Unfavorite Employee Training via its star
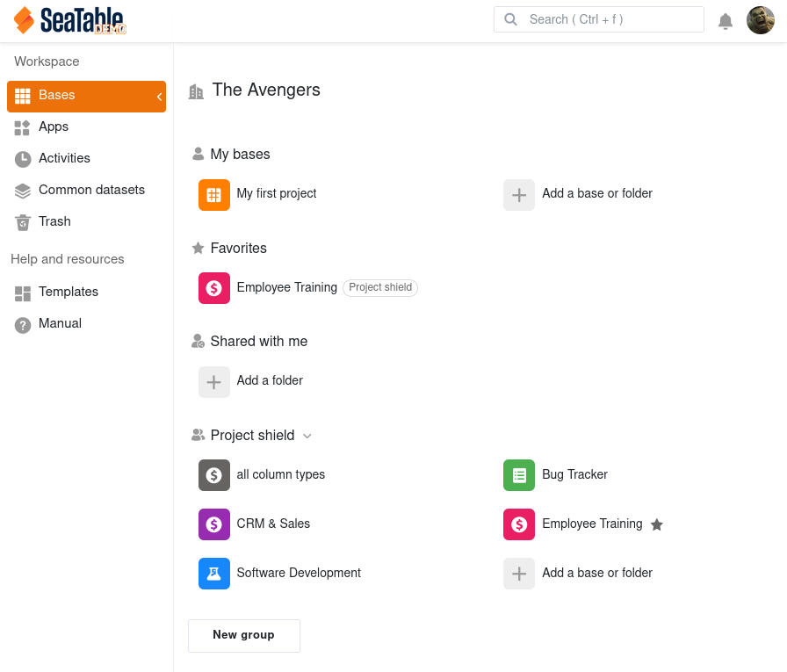The image size is (787, 672). point(657,524)
